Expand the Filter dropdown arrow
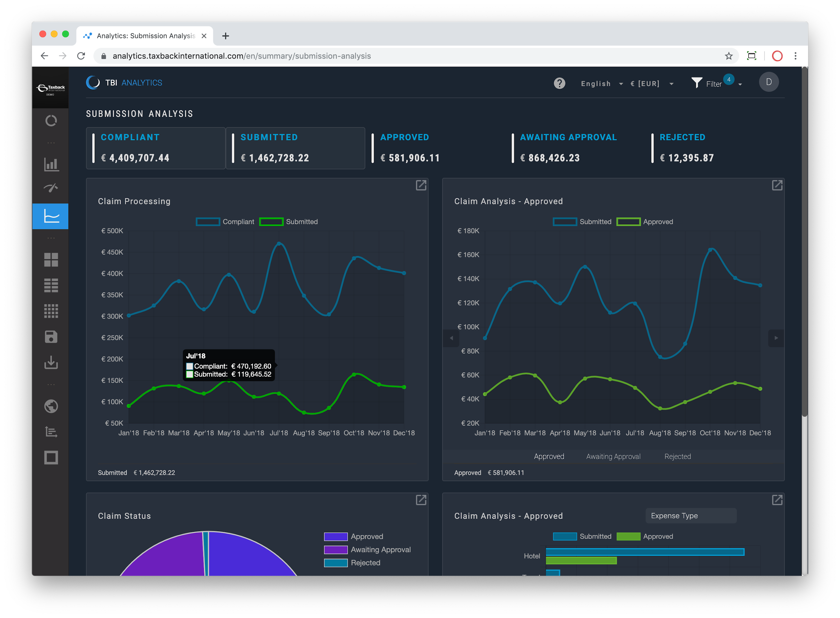840x618 pixels. click(x=740, y=85)
